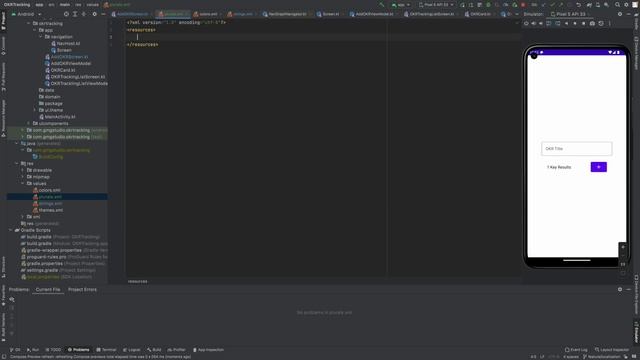Collapse the Gradle Scripts node

(x=11, y=230)
